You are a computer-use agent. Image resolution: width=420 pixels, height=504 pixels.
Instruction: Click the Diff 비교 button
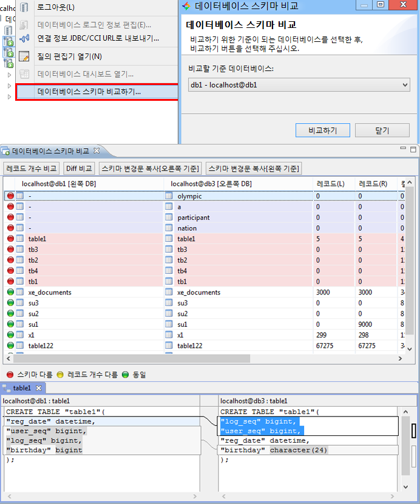[x=79, y=168]
